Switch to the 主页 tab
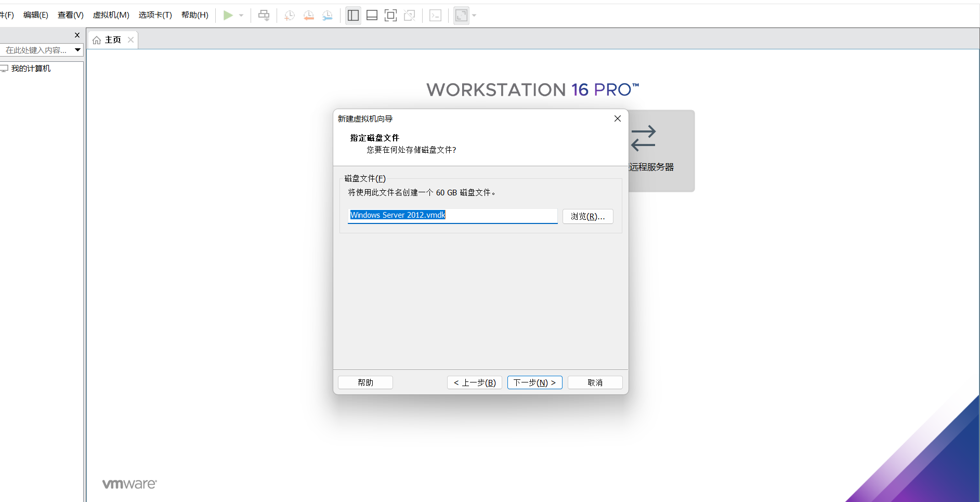The image size is (980, 502). point(113,40)
